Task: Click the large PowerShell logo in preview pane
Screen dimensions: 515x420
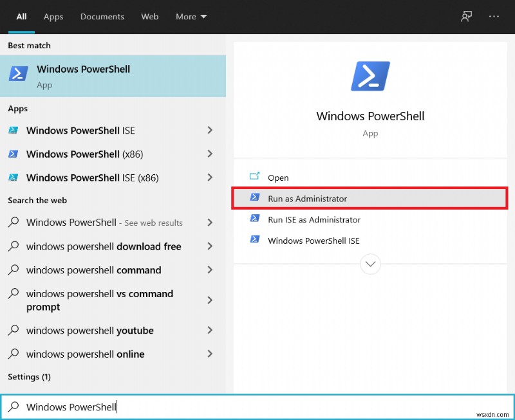Action: (x=370, y=75)
